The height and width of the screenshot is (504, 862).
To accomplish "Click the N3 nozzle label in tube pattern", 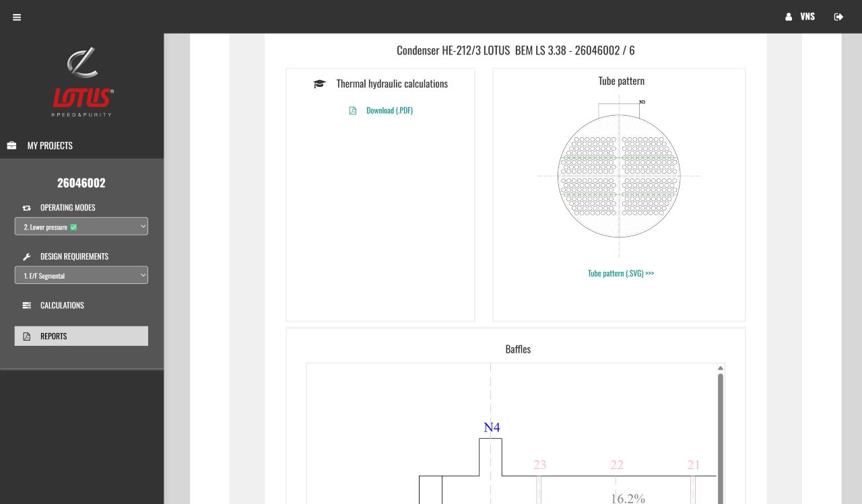I will 642,102.
